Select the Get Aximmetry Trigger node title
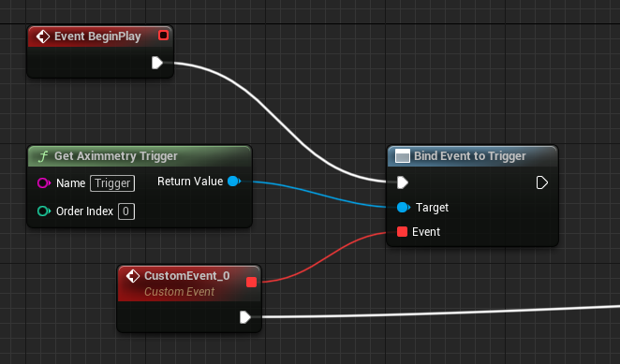The image size is (620, 364). (116, 156)
